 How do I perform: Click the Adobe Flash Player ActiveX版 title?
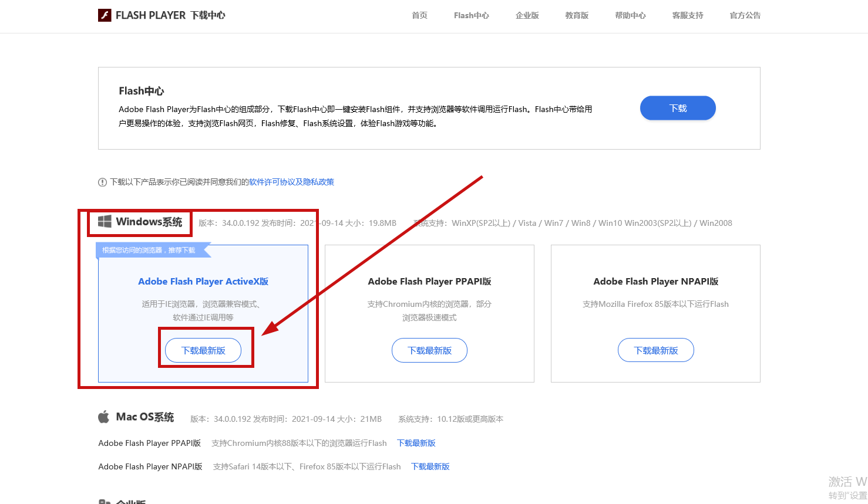point(203,282)
